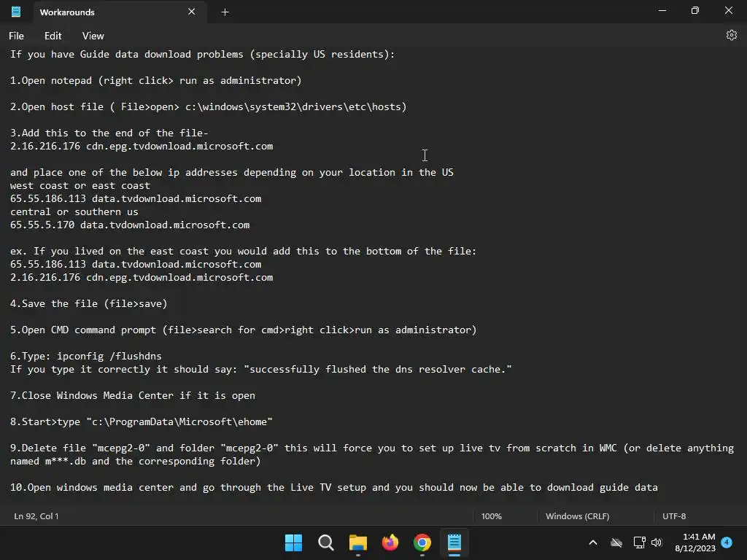Open volume speaker tray icon
Screen dimensions: 747x560
click(x=657, y=542)
